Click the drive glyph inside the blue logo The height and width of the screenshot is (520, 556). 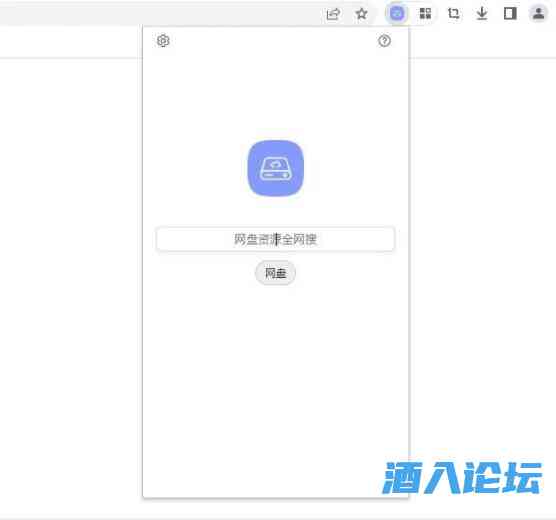pos(276,169)
